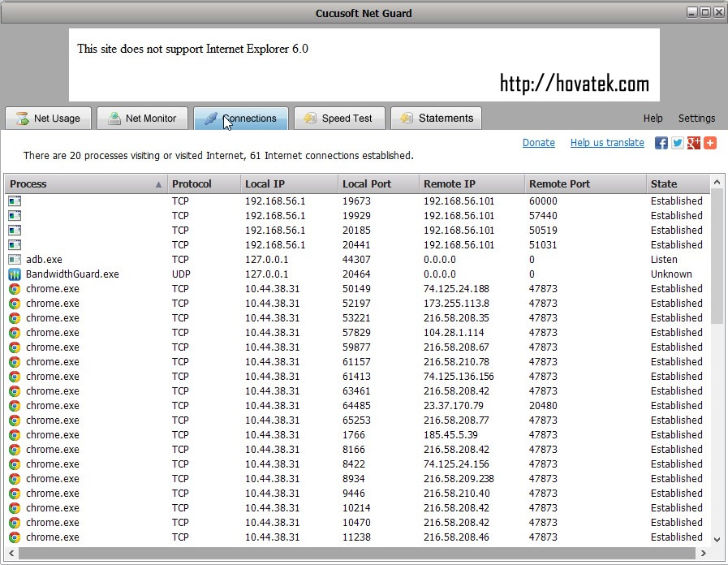
Task: Click the Listen state cell
Action: click(x=664, y=260)
